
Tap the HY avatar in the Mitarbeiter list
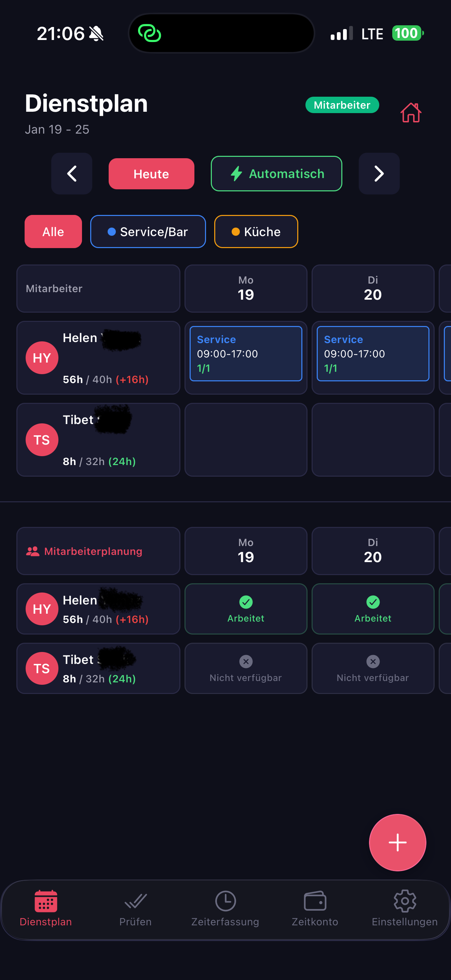tap(42, 358)
